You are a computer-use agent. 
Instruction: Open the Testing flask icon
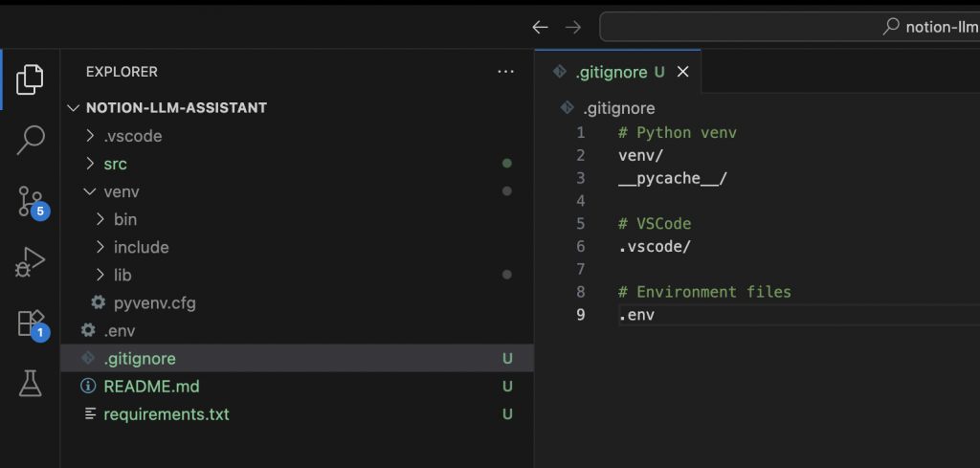click(x=31, y=384)
